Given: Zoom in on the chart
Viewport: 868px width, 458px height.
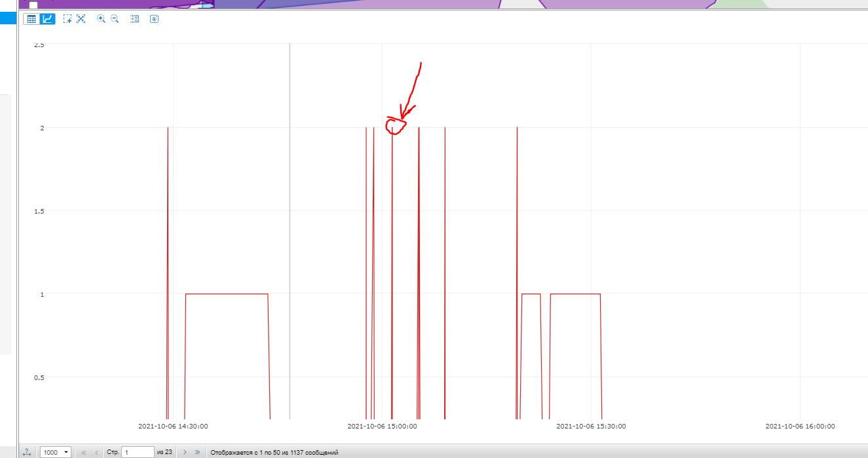Looking at the screenshot, I should coord(101,19).
